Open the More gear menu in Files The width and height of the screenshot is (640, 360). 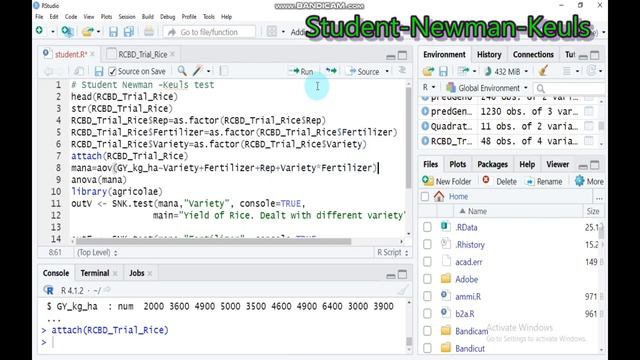coord(589,181)
